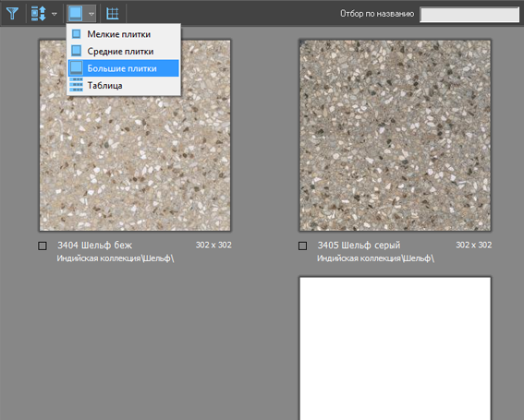Select the blank white tile thumbnail

tap(395, 348)
